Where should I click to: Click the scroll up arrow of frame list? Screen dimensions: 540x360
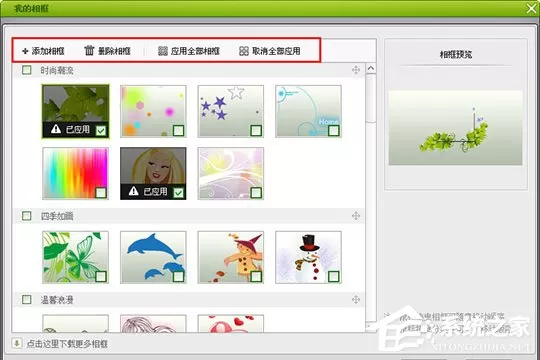(x=371, y=68)
